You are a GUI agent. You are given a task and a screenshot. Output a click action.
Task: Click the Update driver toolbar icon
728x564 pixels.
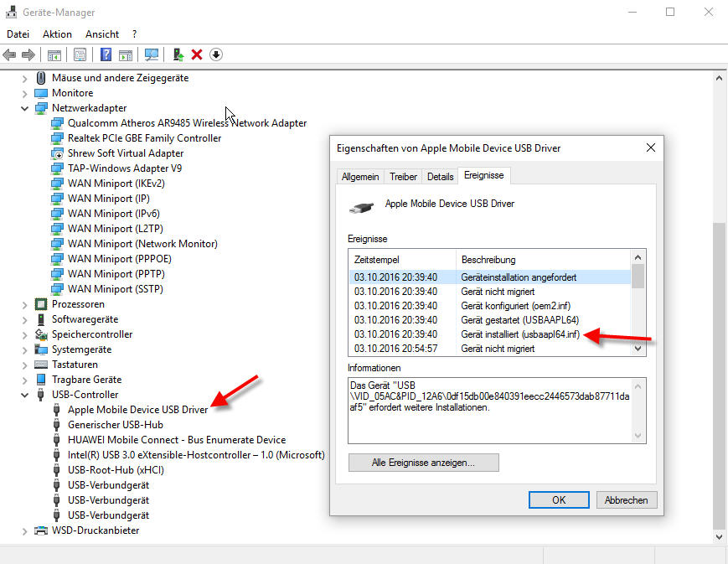click(x=178, y=54)
